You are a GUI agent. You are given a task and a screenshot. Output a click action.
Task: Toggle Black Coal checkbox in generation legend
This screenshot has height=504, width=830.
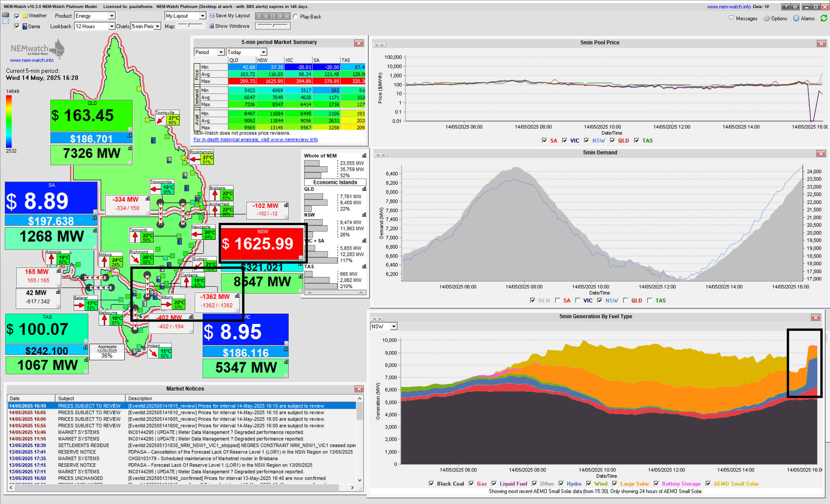coord(431,484)
